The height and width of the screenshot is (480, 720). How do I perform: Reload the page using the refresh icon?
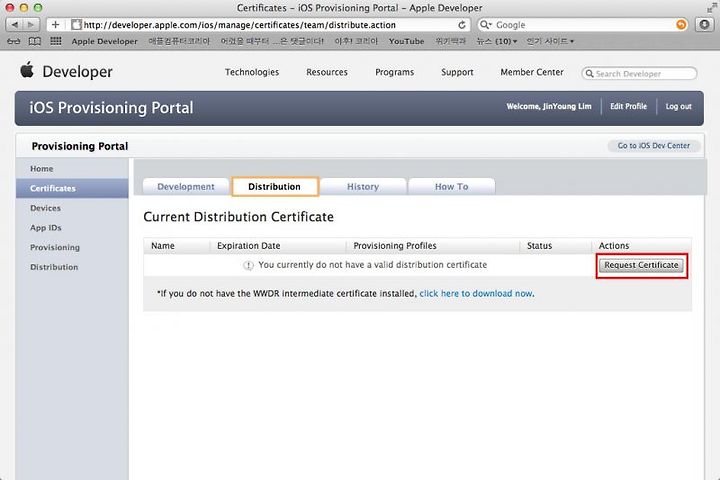coord(461,25)
